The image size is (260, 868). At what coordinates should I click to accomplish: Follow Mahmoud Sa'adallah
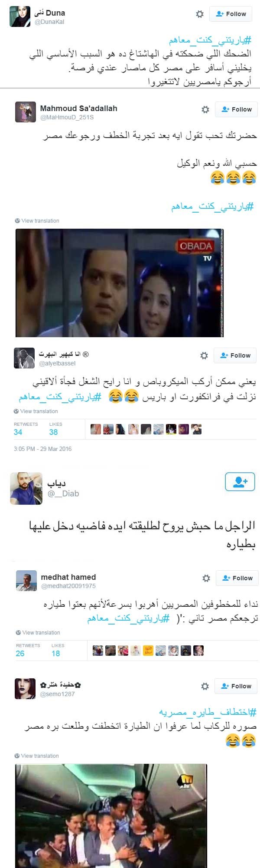tap(237, 109)
